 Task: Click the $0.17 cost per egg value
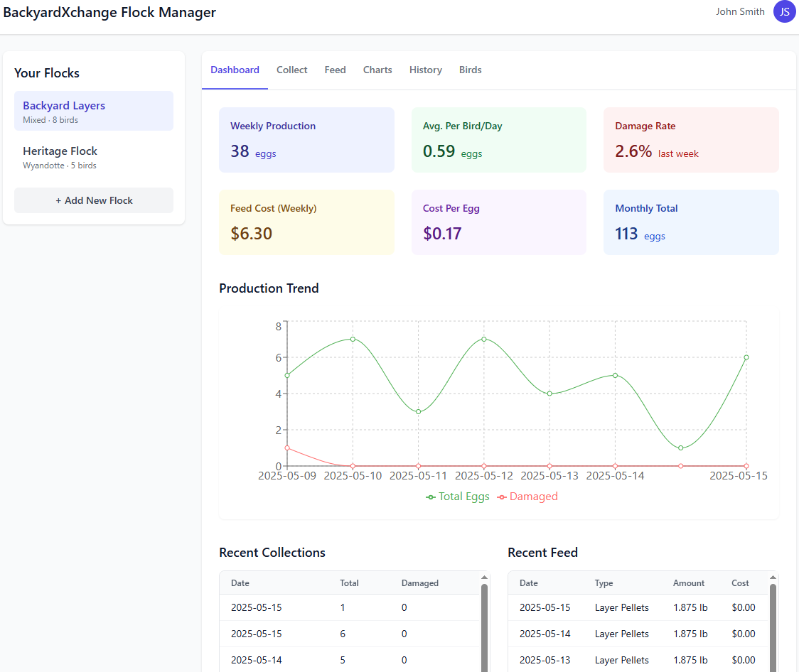(x=442, y=234)
